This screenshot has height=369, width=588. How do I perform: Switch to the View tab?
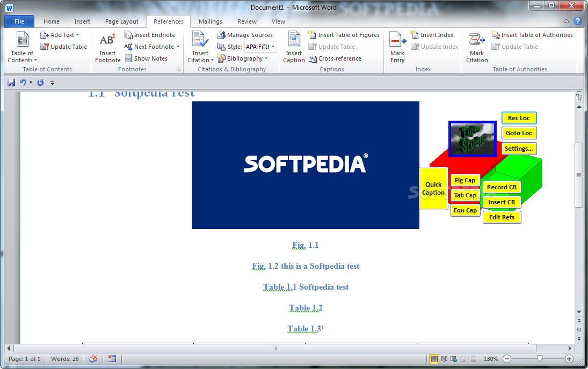click(278, 21)
